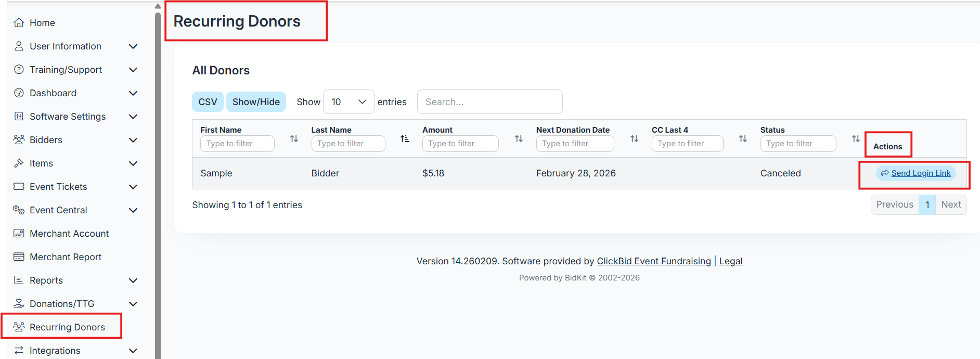Export donors with the CSV button
Image resolution: width=980 pixels, height=359 pixels.
click(x=208, y=102)
